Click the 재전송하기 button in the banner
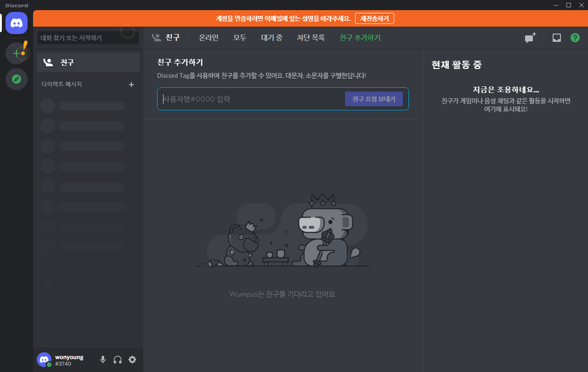The width and height of the screenshot is (588, 372). pyautogui.click(x=374, y=18)
